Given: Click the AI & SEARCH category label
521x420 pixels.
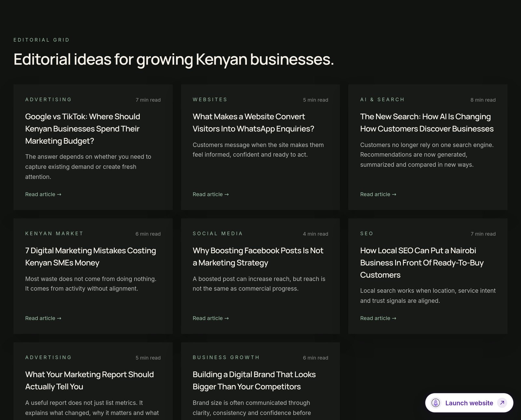Looking at the screenshot, I should pyautogui.click(x=382, y=100).
